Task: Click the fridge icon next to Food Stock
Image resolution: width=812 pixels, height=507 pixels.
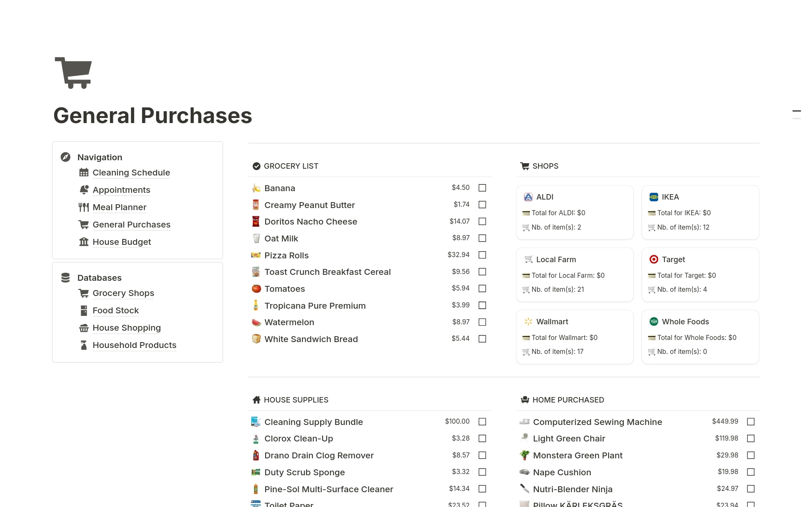Action: coord(84,310)
